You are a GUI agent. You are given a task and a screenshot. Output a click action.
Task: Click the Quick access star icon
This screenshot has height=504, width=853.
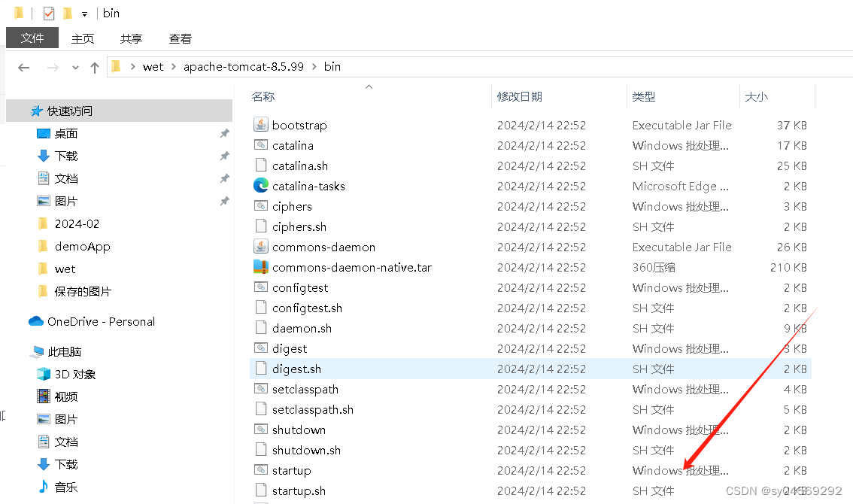[36, 111]
